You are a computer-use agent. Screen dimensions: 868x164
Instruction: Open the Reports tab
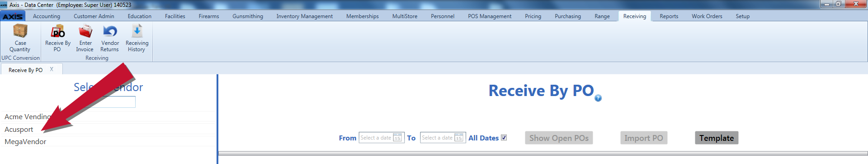[x=669, y=16]
